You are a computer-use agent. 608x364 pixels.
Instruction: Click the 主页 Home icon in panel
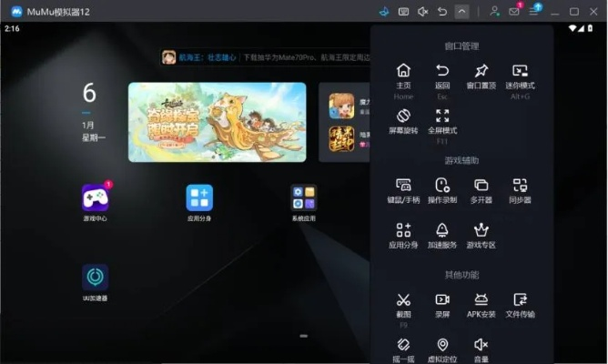(x=403, y=71)
